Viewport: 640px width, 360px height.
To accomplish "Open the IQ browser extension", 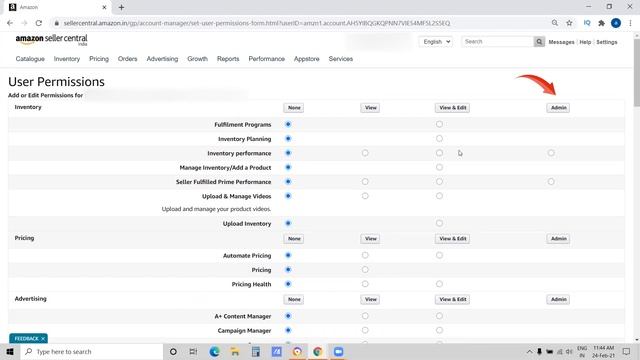I will [x=587, y=23].
